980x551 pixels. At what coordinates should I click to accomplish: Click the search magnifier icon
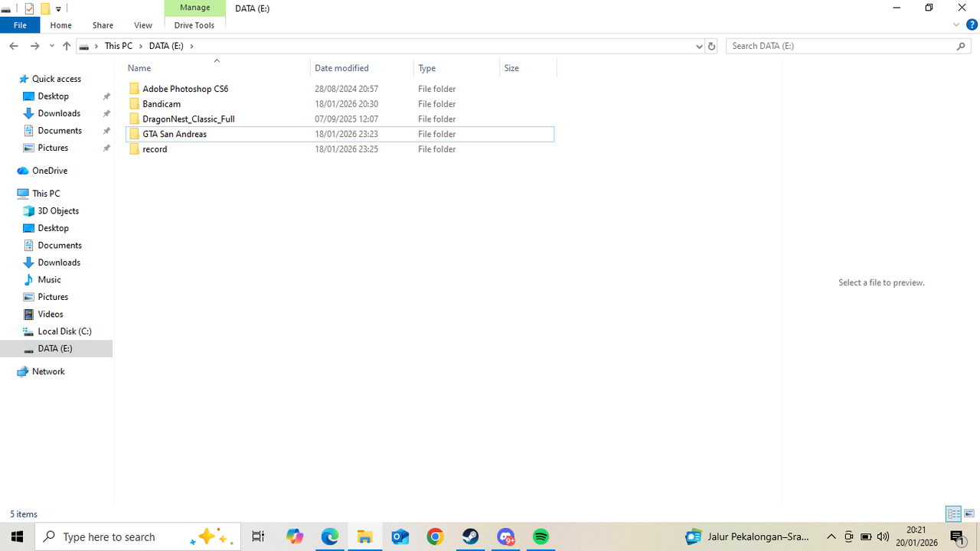pos(962,46)
